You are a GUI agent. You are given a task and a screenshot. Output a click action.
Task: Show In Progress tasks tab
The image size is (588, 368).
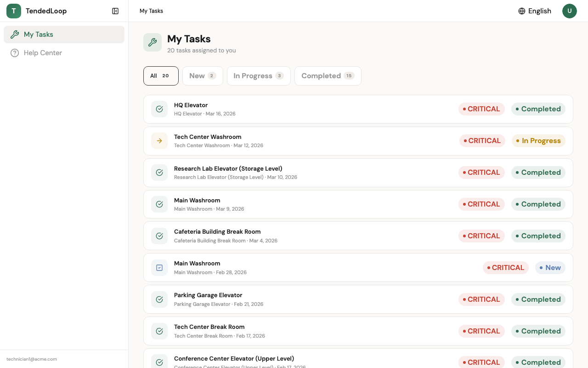click(259, 76)
